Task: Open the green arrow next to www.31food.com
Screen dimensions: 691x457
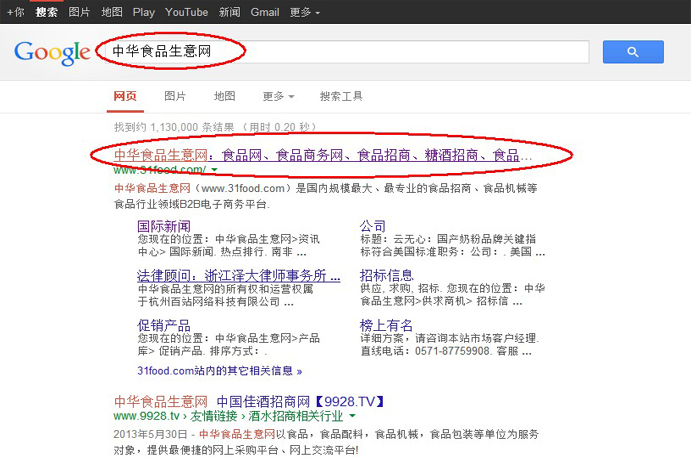Action: coord(214,171)
